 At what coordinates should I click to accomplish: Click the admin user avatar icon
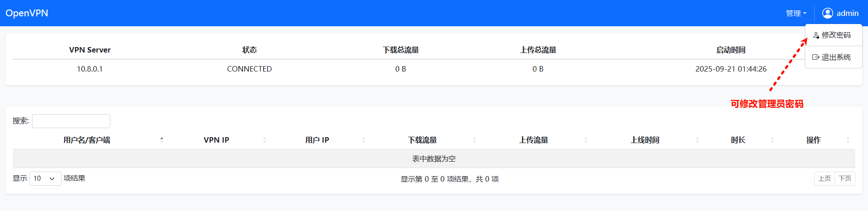[827, 13]
